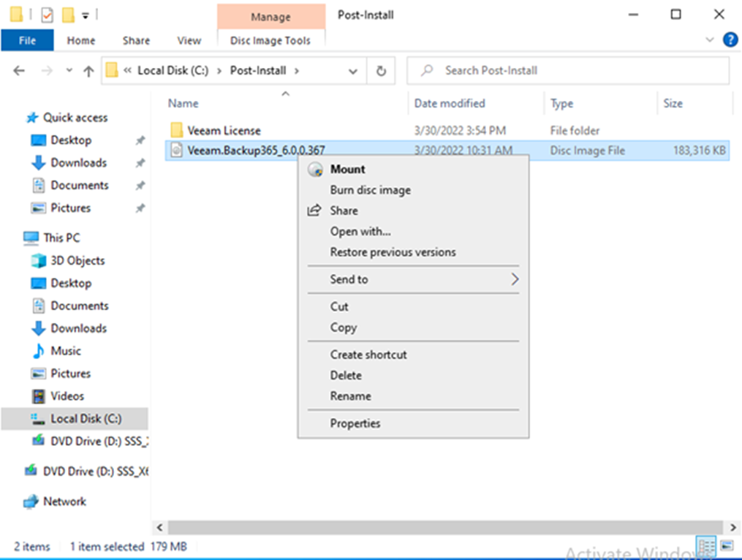Click the Up directory arrow icon
Image resolution: width=742 pixels, height=560 pixels.
(88, 71)
